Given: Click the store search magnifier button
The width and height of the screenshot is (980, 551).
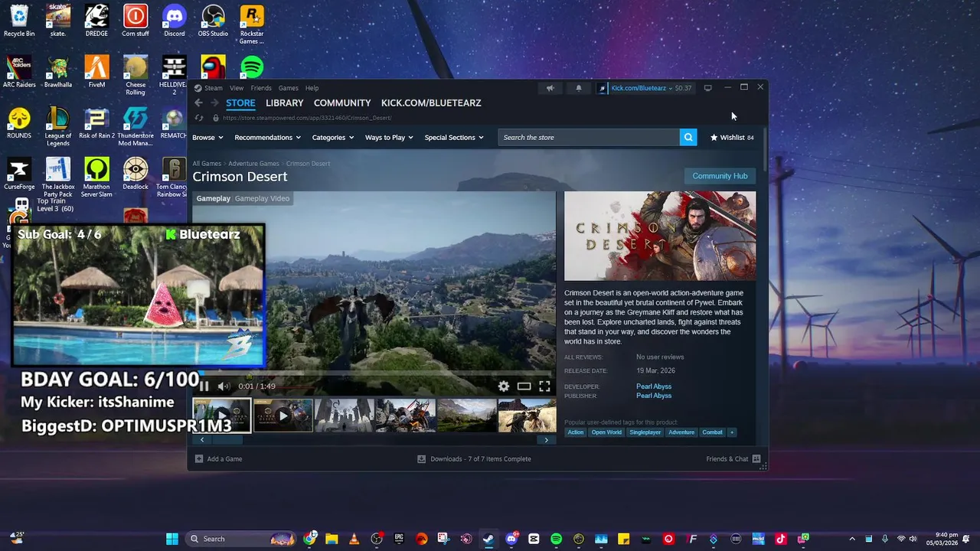Looking at the screenshot, I should tap(688, 137).
